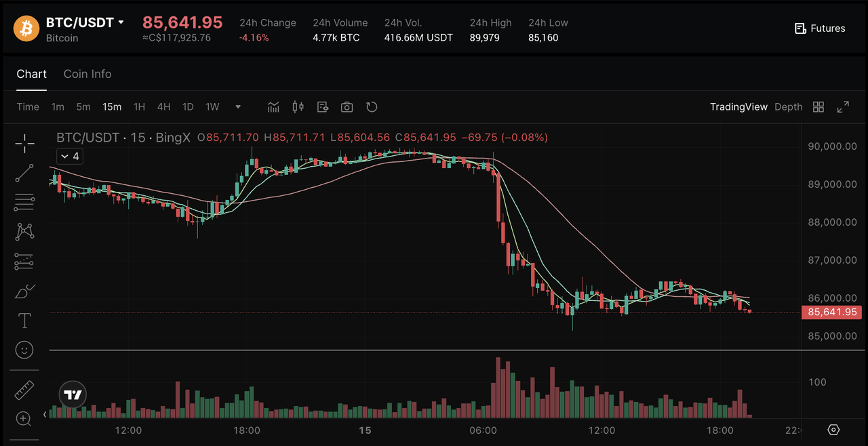Pick the ruler measure tool
Screen dimensions: 868x446
click(x=24, y=390)
